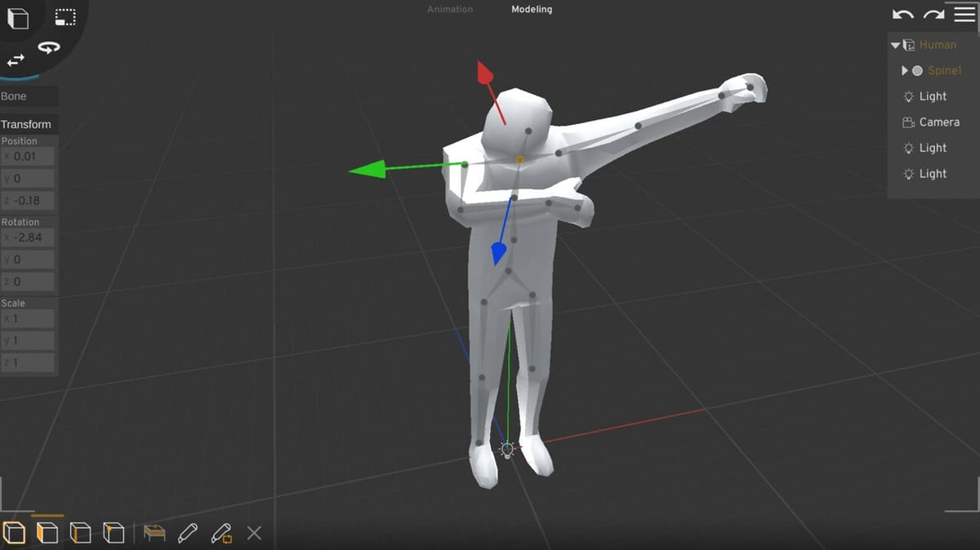Undo the last action
The image size is (980, 550).
point(903,14)
